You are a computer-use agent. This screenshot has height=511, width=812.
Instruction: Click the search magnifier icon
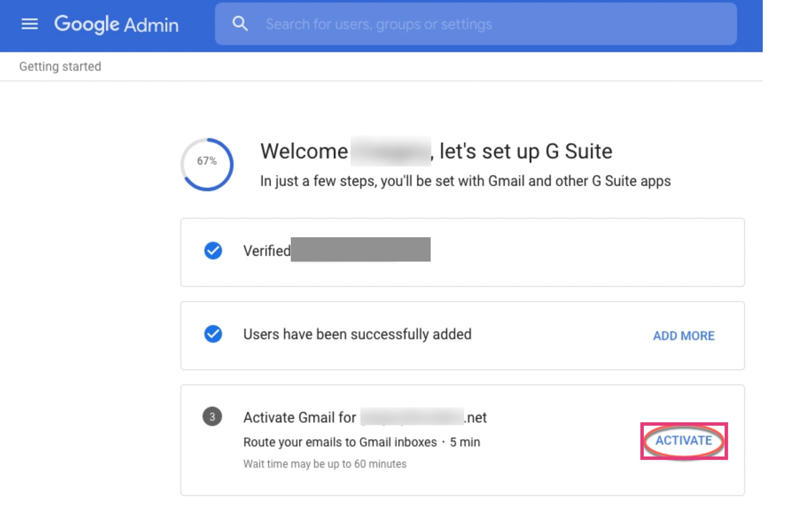240,23
